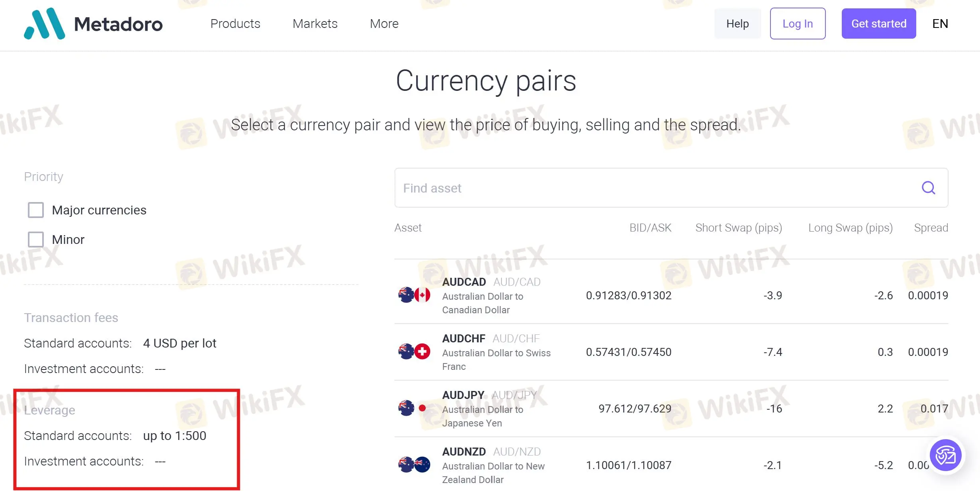Sort by the Spread column header
Viewport: 980px width, 491px height.
coord(931,228)
